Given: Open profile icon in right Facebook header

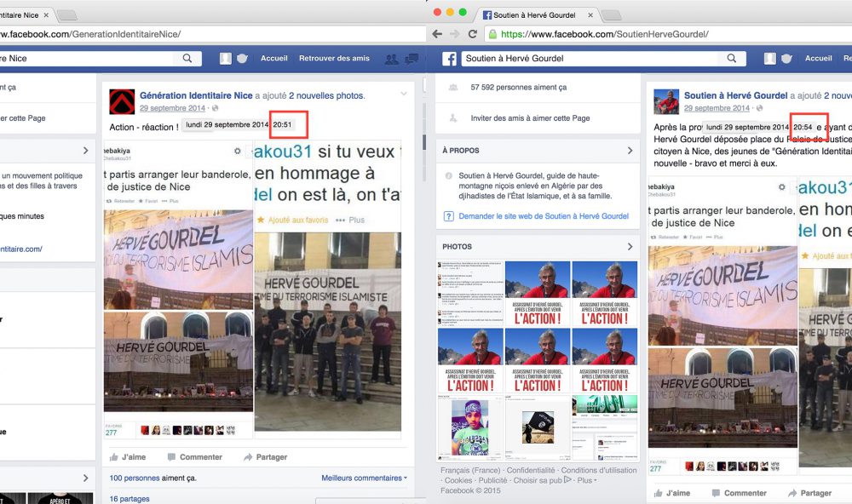Looking at the screenshot, I should pyautogui.click(x=770, y=58).
